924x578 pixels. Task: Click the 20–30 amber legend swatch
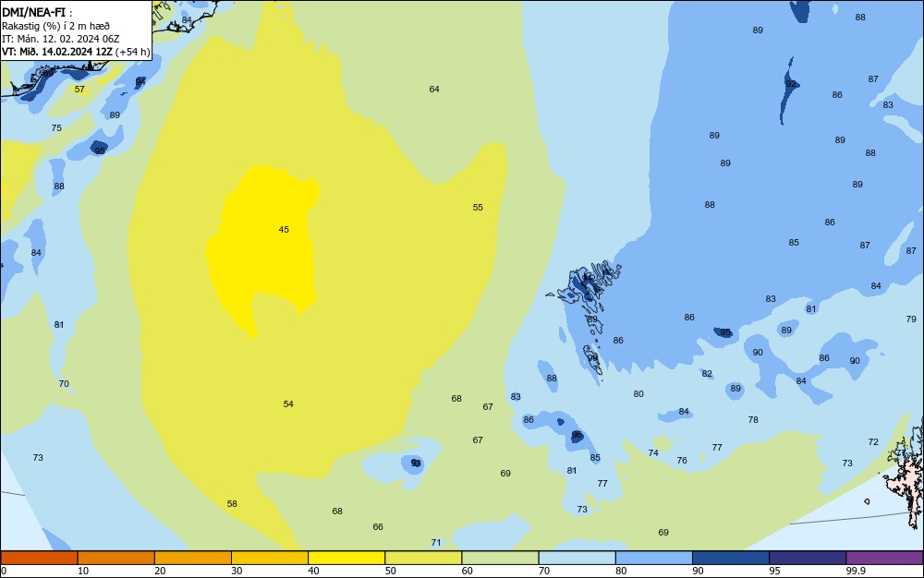tap(193, 558)
